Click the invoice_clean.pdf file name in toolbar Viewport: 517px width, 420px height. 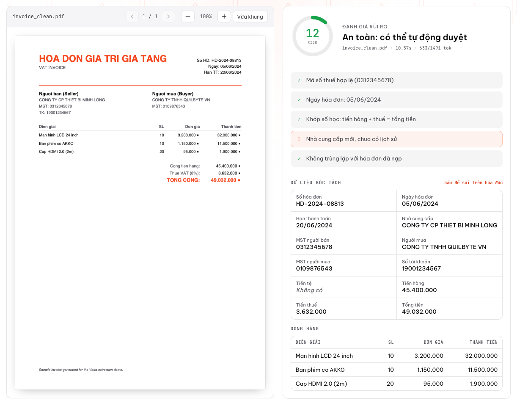coord(38,17)
